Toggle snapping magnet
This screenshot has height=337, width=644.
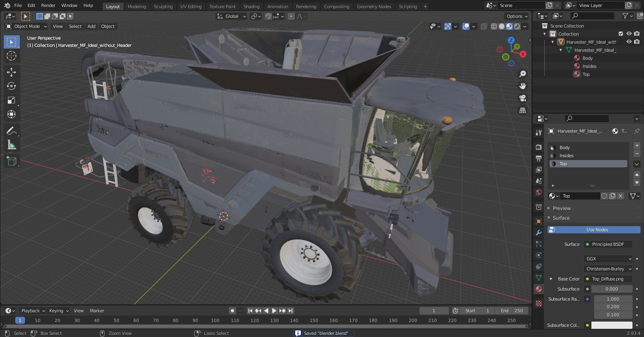click(268, 16)
